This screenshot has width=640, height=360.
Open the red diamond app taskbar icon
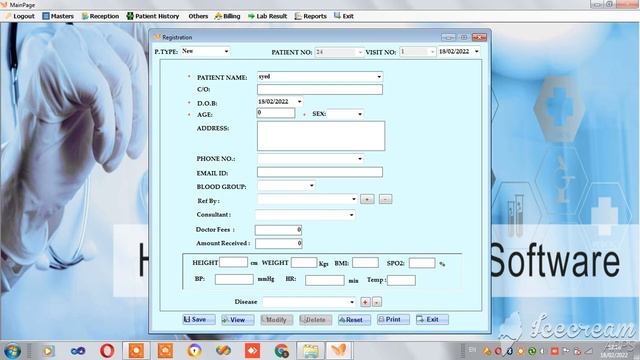252,351
